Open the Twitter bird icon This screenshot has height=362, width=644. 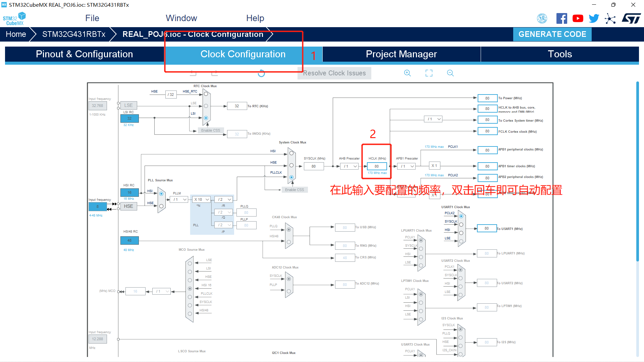pyautogui.click(x=594, y=18)
